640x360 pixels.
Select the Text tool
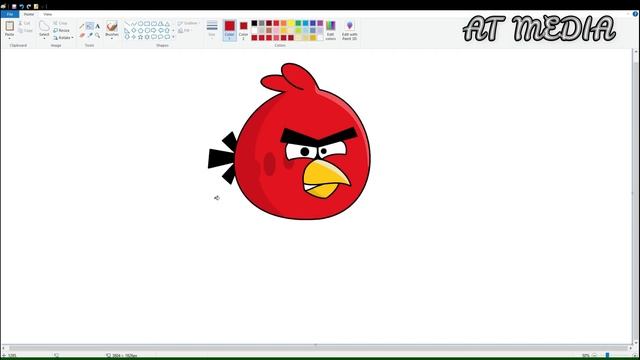click(98, 26)
